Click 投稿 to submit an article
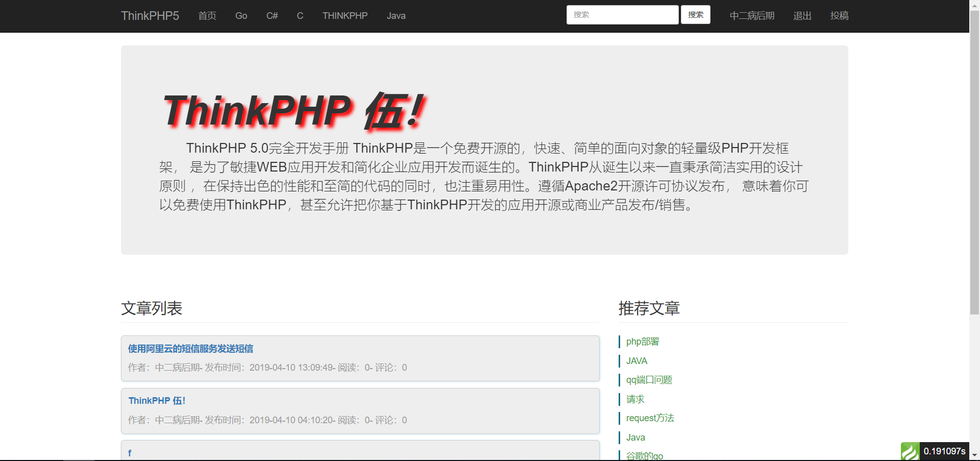The width and height of the screenshot is (980, 461). click(x=839, y=16)
